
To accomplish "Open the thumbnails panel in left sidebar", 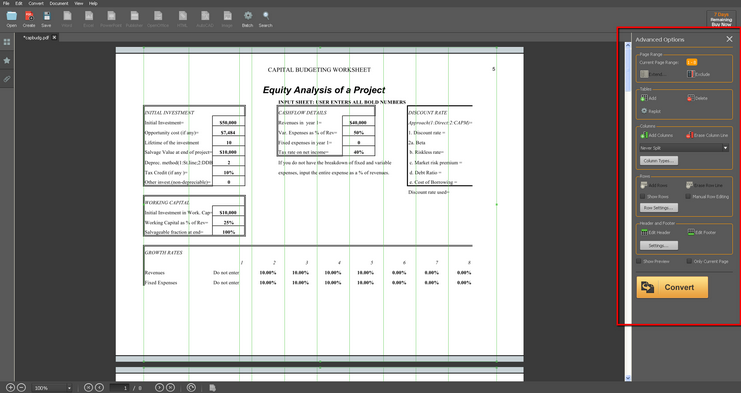I will coord(7,42).
